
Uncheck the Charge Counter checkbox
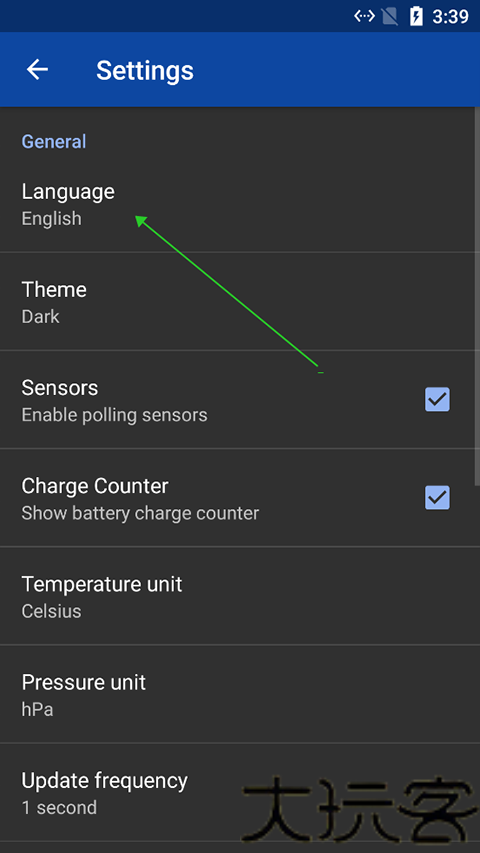(437, 497)
